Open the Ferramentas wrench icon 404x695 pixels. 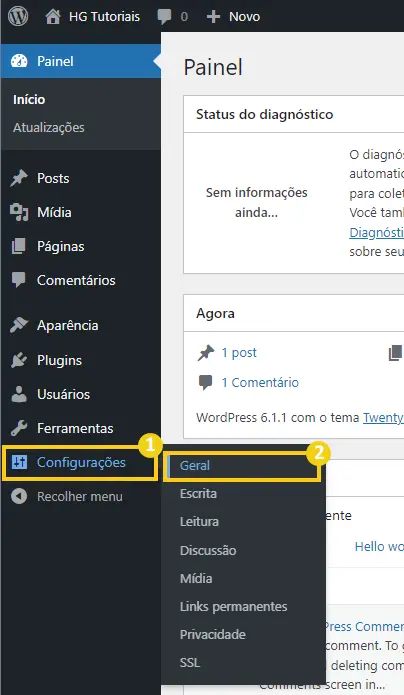(19, 429)
